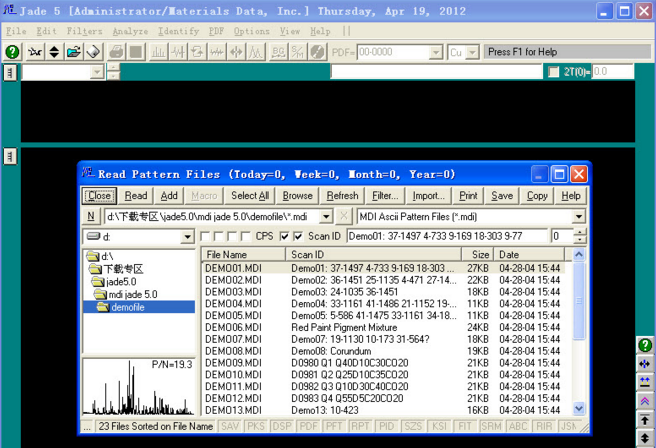Click the file list vertical scrollbar thumb
The width and height of the screenshot is (656, 448).
pyautogui.click(x=579, y=300)
